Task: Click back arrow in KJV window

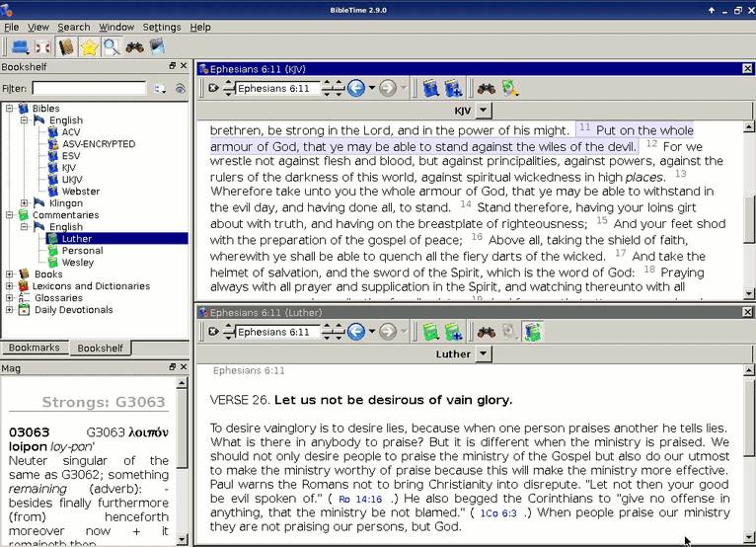Action: click(355, 88)
